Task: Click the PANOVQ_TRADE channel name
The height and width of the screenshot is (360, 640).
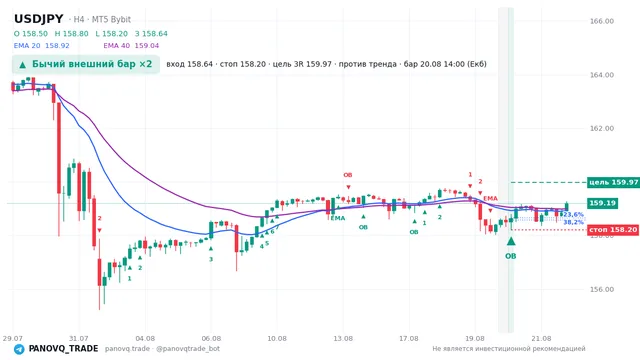Action: coord(63,349)
